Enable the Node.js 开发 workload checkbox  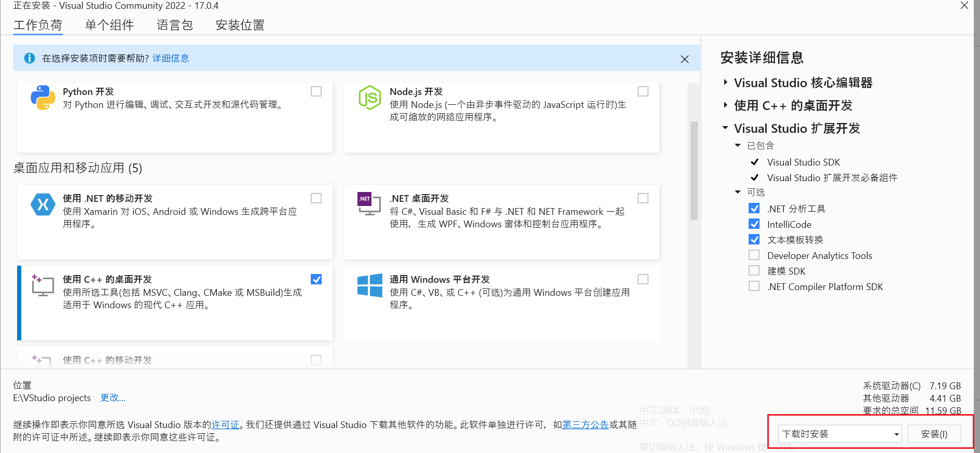coord(643,91)
